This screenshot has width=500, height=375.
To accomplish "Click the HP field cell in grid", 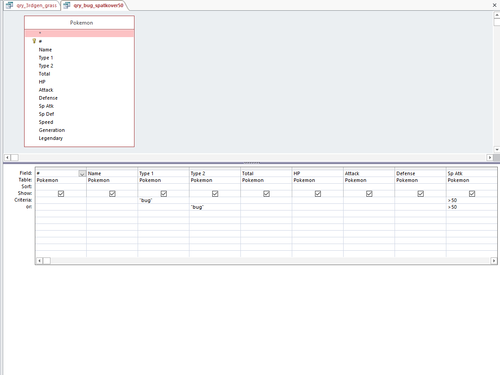I will [318, 174].
